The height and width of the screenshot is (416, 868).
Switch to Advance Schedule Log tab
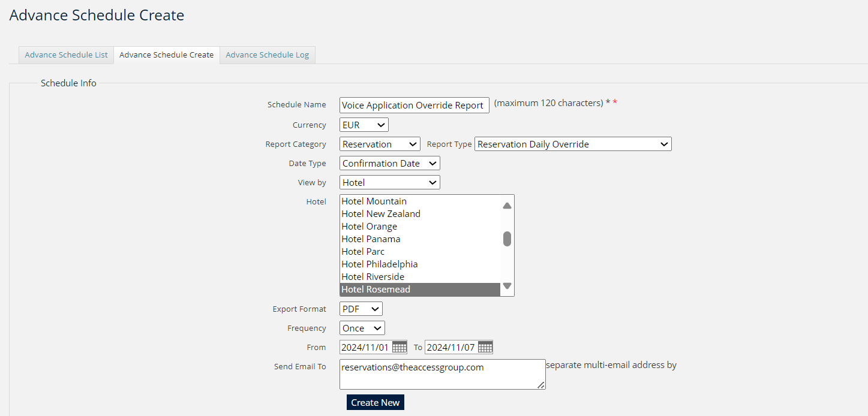(268, 55)
